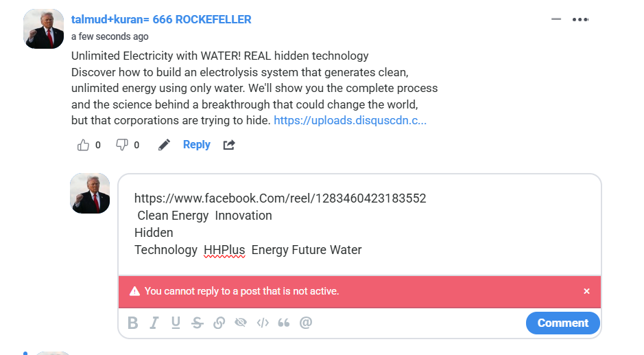
Task: Toggle strikethrough formatting in reply editor
Action: coord(198,323)
